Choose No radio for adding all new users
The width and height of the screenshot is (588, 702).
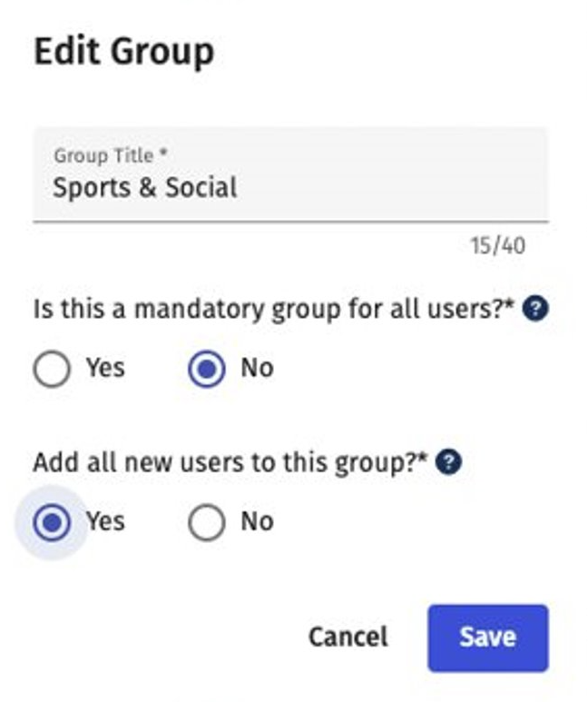(x=206, y=523)
